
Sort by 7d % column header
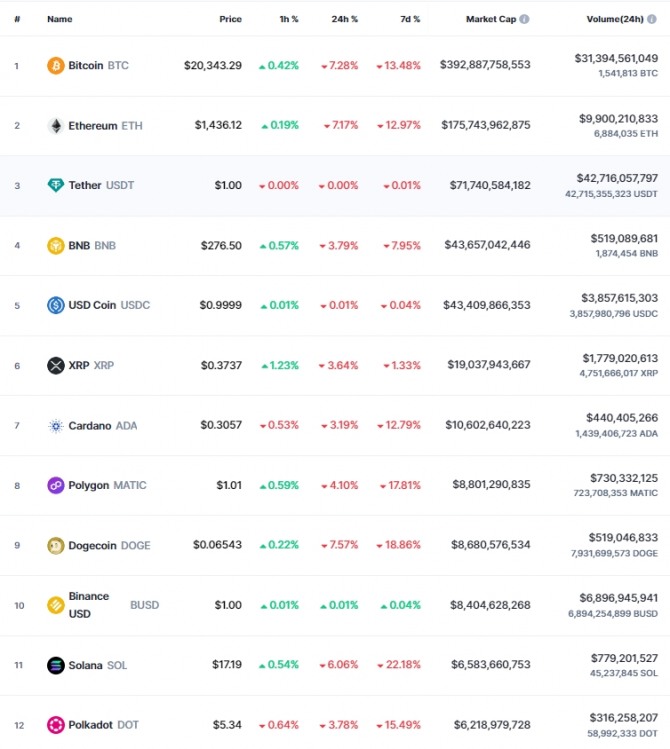coord(410,19)
